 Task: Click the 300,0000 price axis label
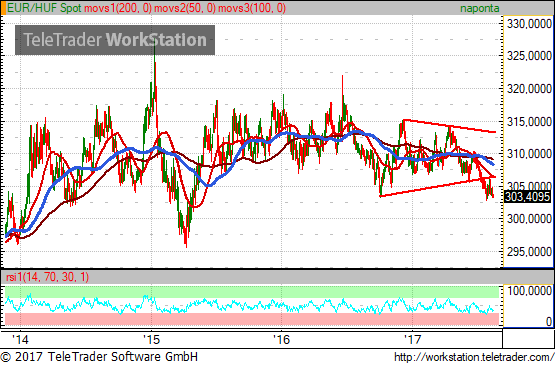click(529, 219)
